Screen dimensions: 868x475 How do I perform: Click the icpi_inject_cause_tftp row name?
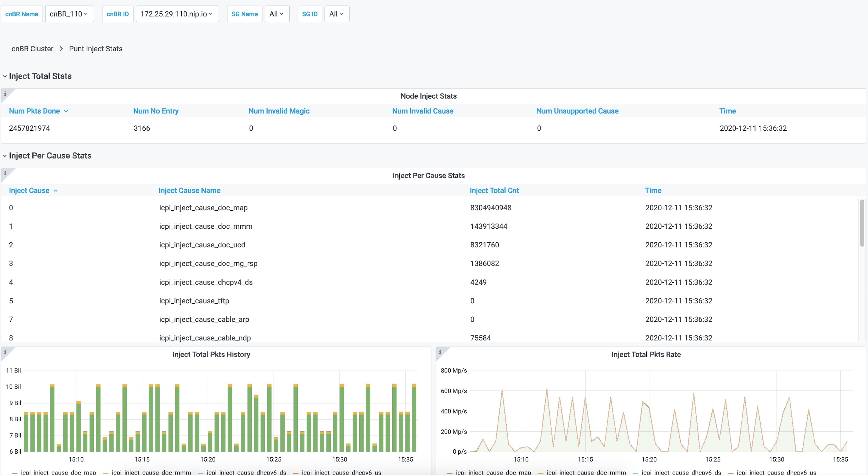pyautogui.click(x=194, y=301)
